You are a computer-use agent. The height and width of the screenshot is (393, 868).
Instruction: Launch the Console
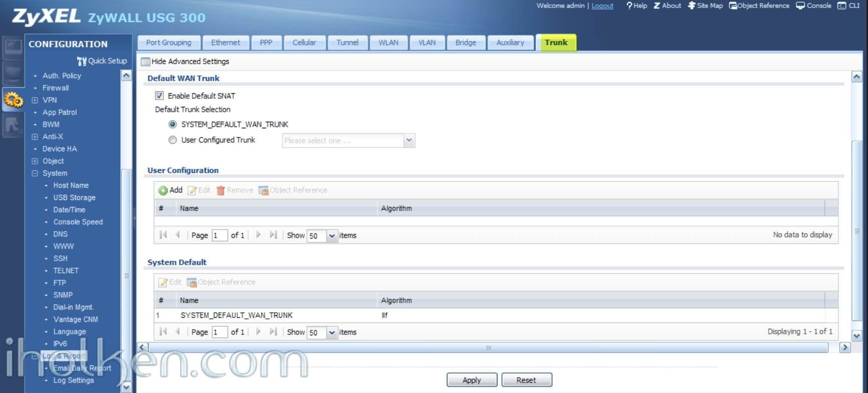pos(813,6)
